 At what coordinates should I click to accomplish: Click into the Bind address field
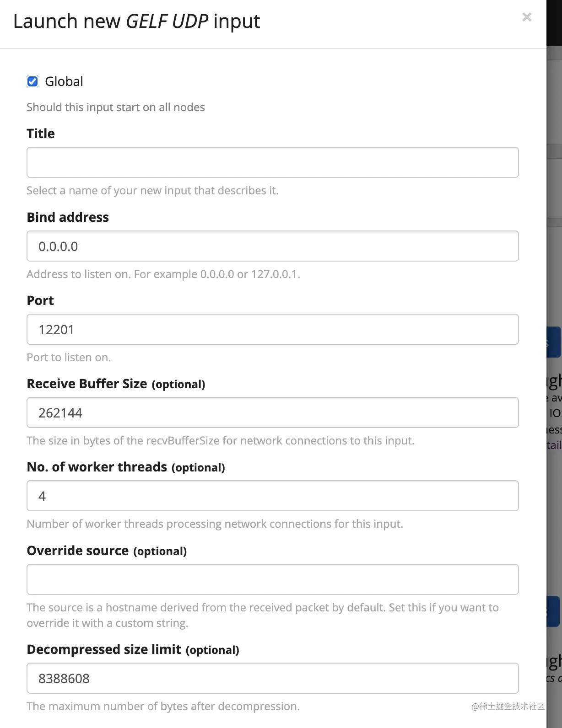pos(272,246)
